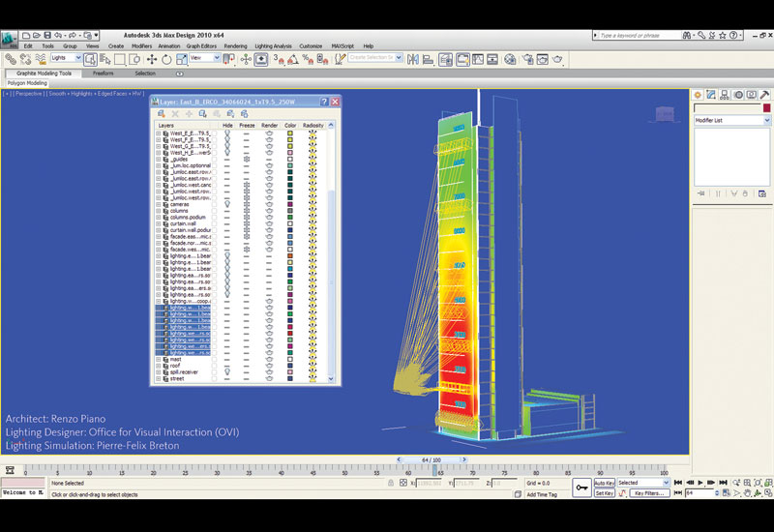Click Add Time Tag in status bar

[x=542, y=494]
